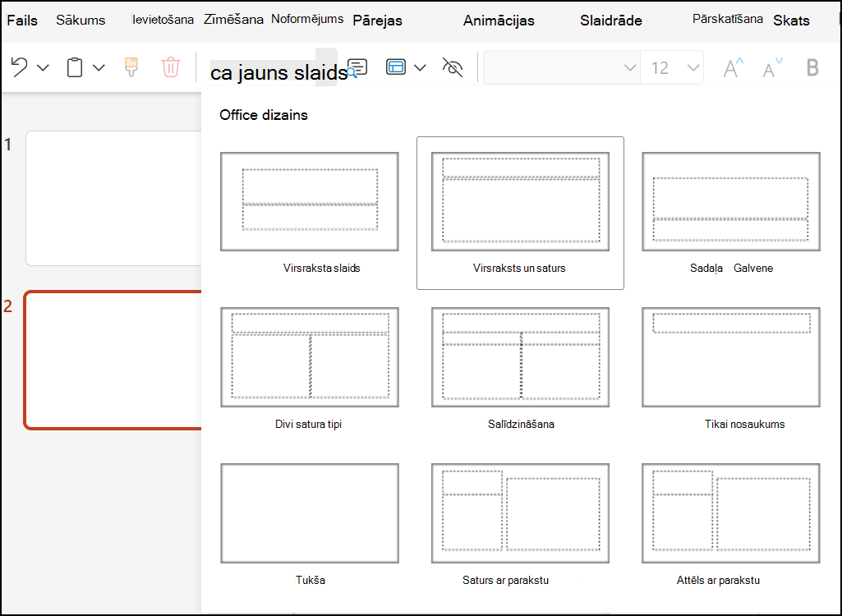
Task: Click the Paste clipboard icon
Action: 75,67
